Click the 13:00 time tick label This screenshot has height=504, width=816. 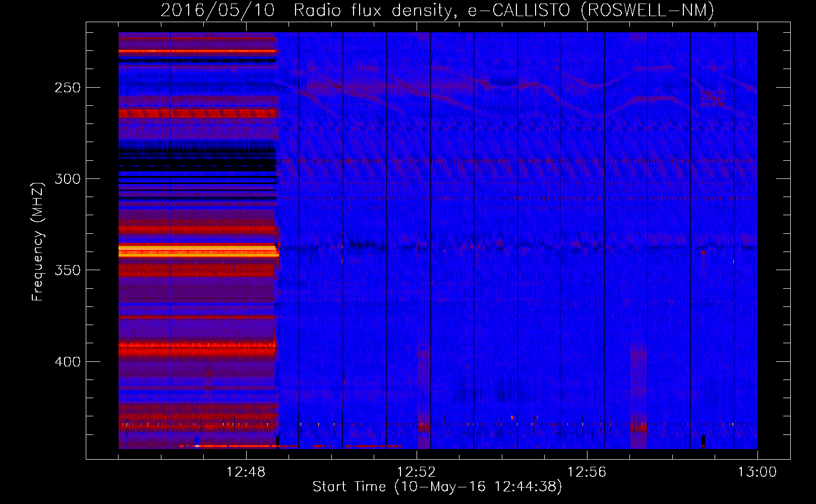coord(757,472)
